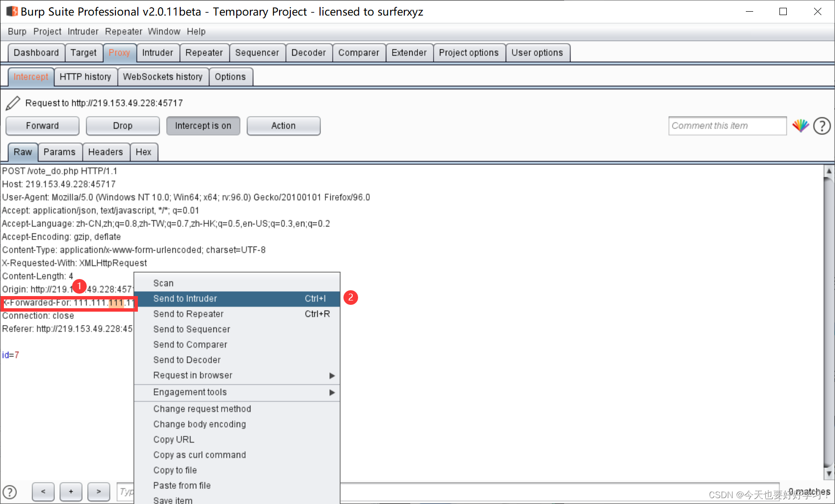Toggle the Intercept is on button

[x=203, y=126]
